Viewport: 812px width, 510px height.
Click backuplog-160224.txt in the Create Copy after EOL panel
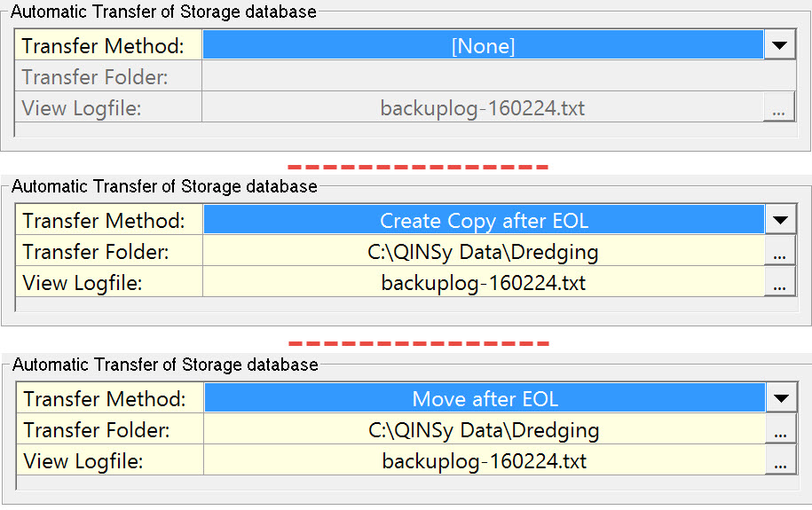483,285
